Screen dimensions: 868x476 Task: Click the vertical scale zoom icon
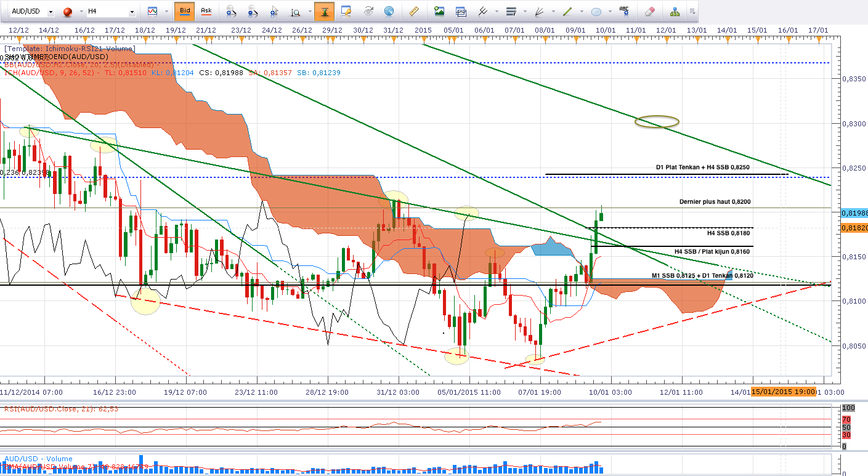295,11
